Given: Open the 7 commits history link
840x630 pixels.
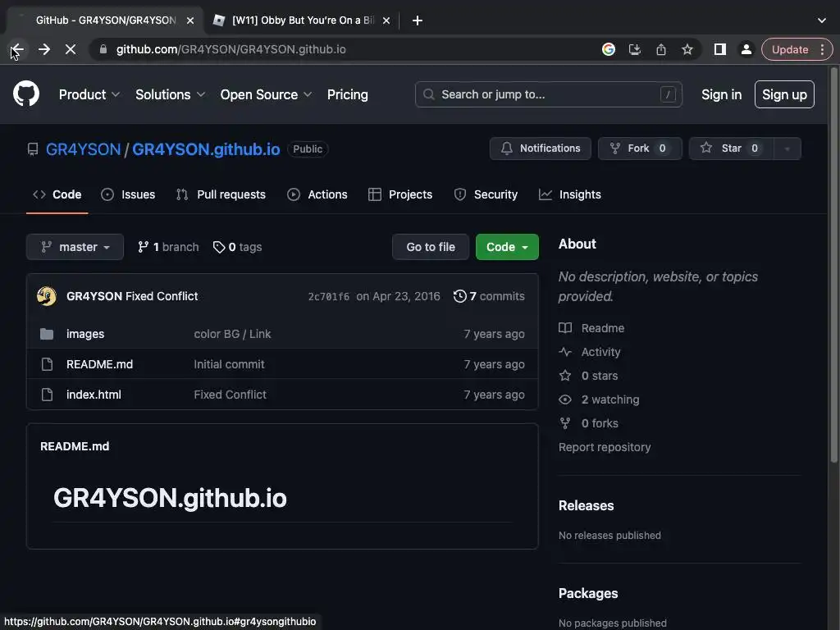Looking at the screenshot, I should tap(489, 296).
